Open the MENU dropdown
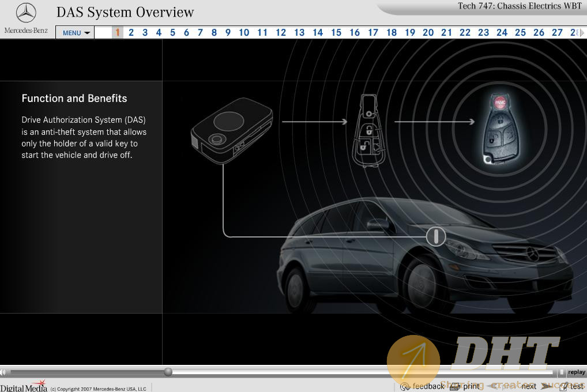 pyautogui.click(x=75, y=33)
